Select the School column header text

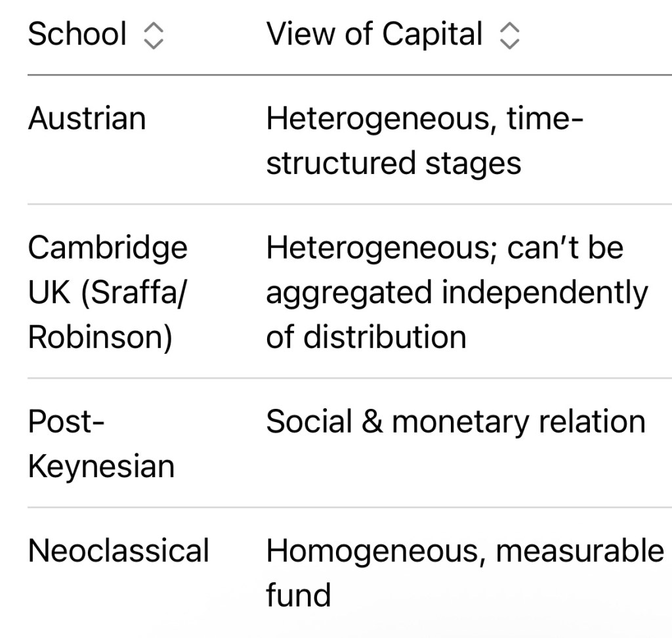tap(77, 34)
